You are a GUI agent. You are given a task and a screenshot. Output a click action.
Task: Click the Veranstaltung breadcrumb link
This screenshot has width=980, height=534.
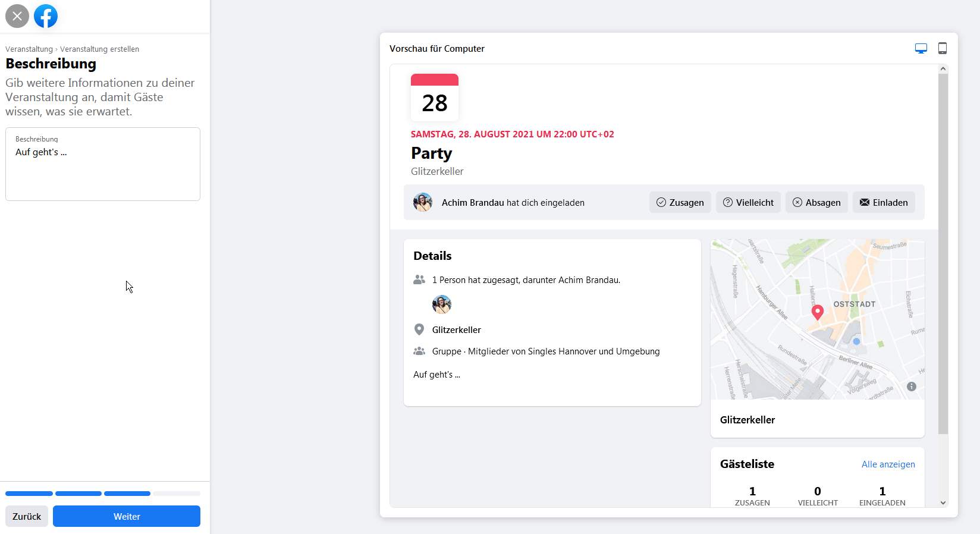point(29,49)
